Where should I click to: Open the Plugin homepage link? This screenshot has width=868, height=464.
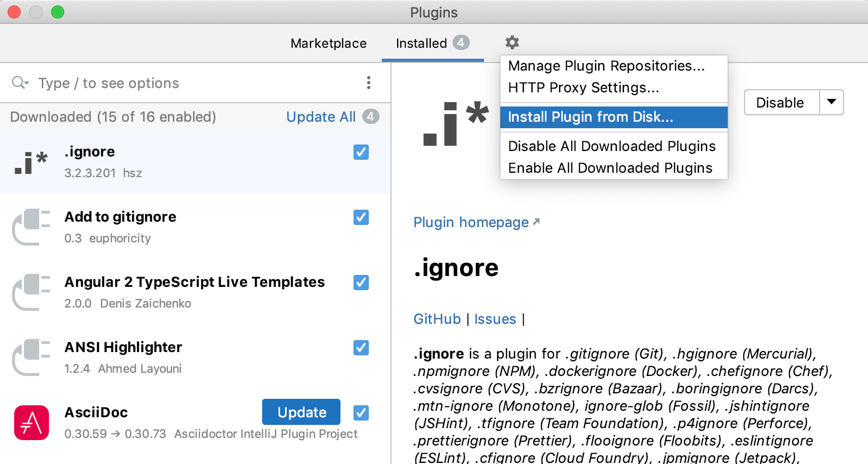click(x=471, y=222)
